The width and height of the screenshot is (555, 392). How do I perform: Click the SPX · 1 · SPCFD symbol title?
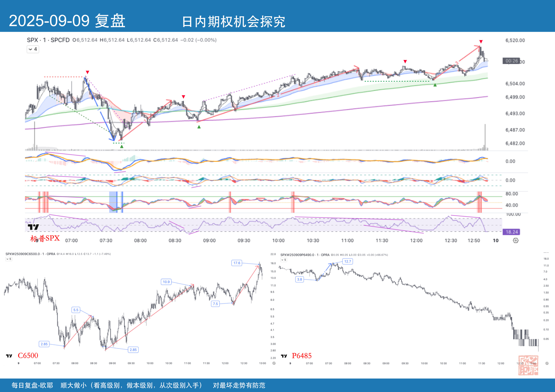click(x=48, y=40)
